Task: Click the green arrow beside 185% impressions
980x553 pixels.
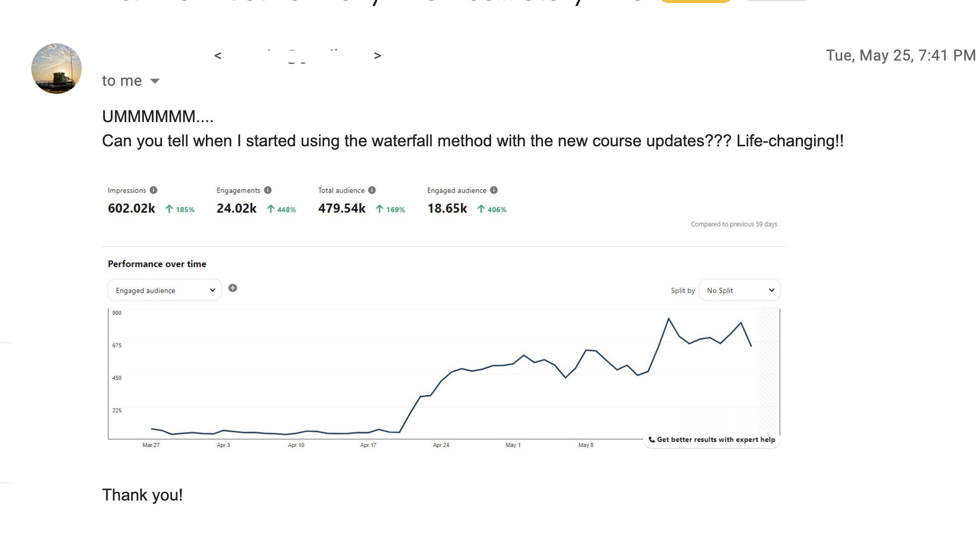Action: tap(170, 209)
